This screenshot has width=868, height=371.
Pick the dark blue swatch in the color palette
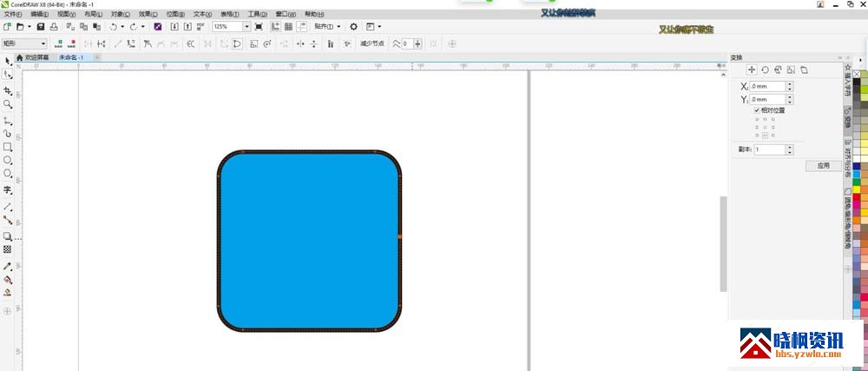[857, 166]
